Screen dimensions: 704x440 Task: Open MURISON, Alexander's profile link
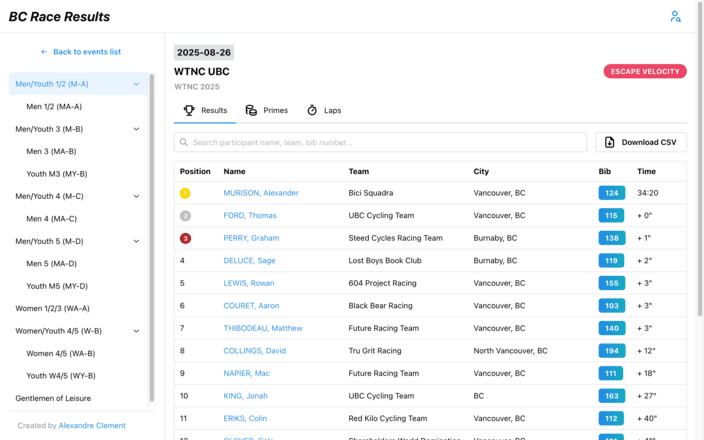(x=261, y=193)
